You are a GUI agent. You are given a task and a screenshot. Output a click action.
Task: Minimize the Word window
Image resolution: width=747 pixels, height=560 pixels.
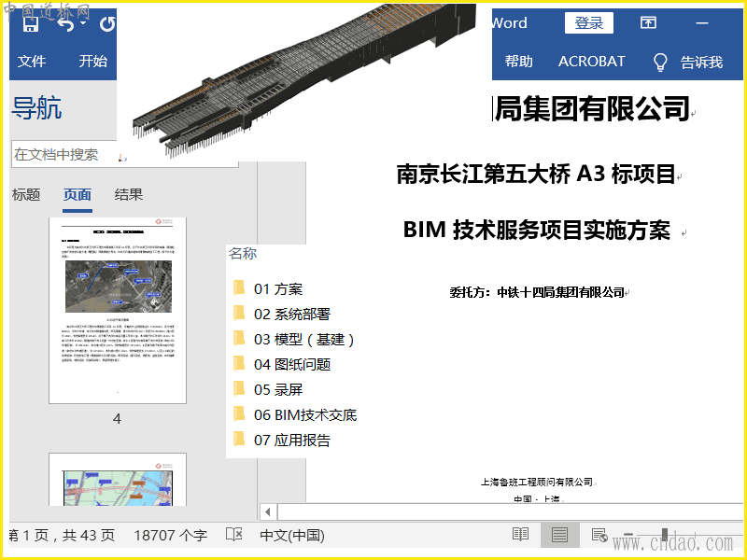(702, 22)
